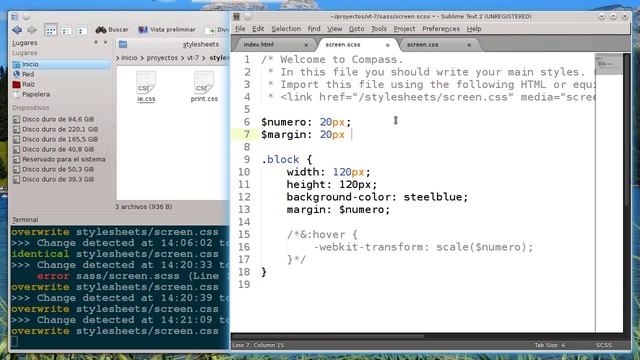The height and width of the screenshot is (360, 640).
Task: Click line number 19 in gutter
Action: [x=244, y=284]
